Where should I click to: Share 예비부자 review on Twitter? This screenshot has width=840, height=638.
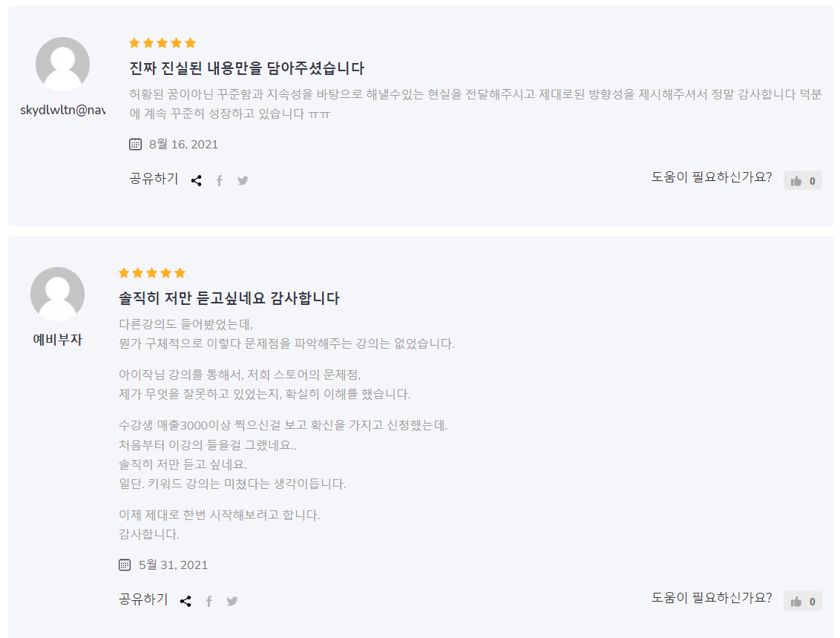tap(232, 601)
